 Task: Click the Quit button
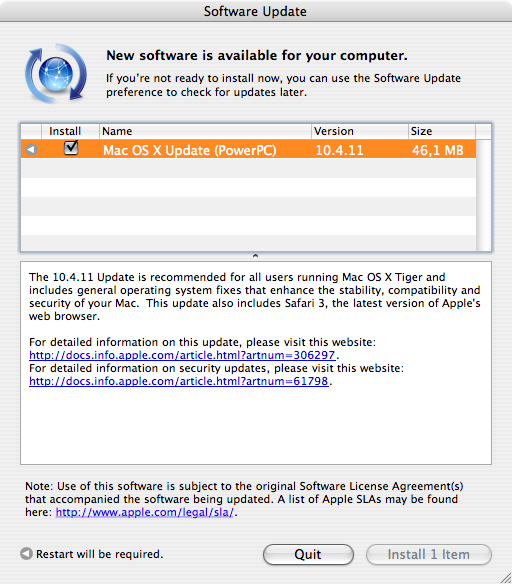(x=308, y=554)
